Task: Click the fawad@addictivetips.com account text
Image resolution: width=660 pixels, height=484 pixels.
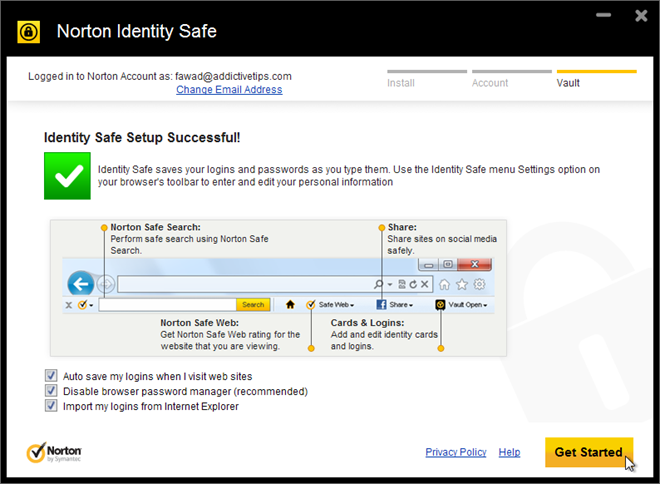Action: (x=233, y=76)
